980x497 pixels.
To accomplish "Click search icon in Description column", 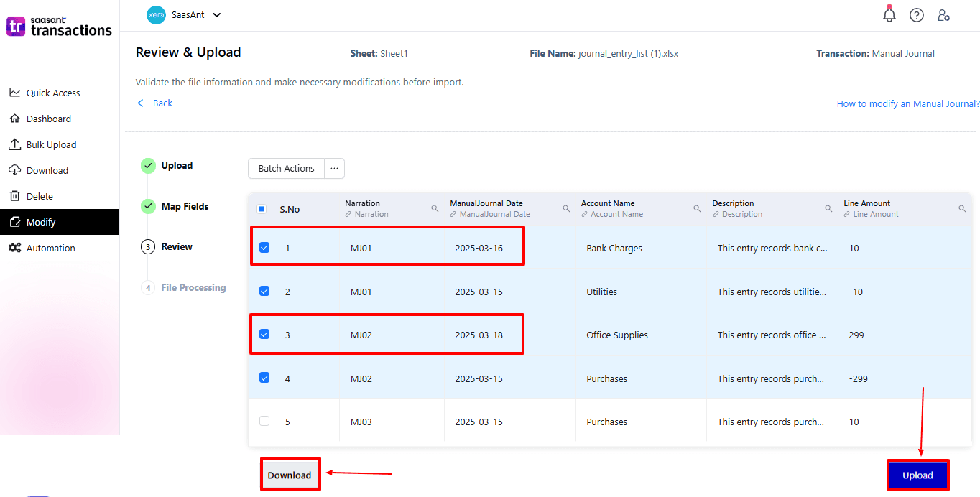I will click(828, 209).
